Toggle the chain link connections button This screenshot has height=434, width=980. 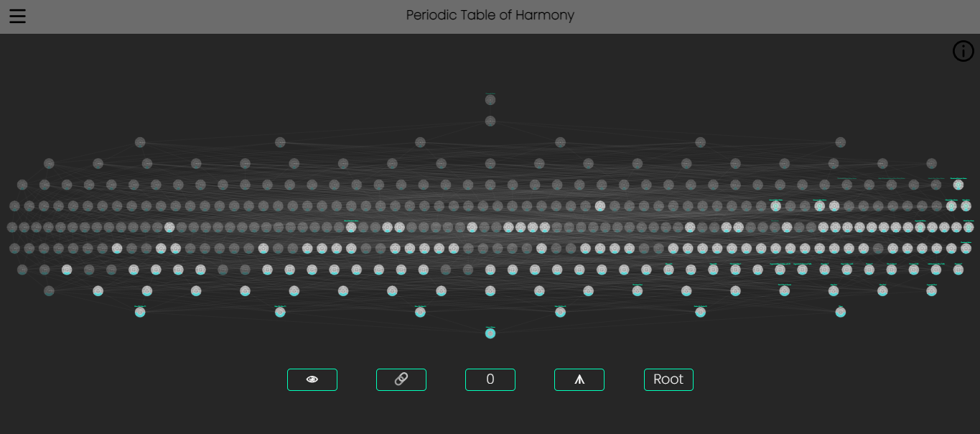click(x=401, y=379)
